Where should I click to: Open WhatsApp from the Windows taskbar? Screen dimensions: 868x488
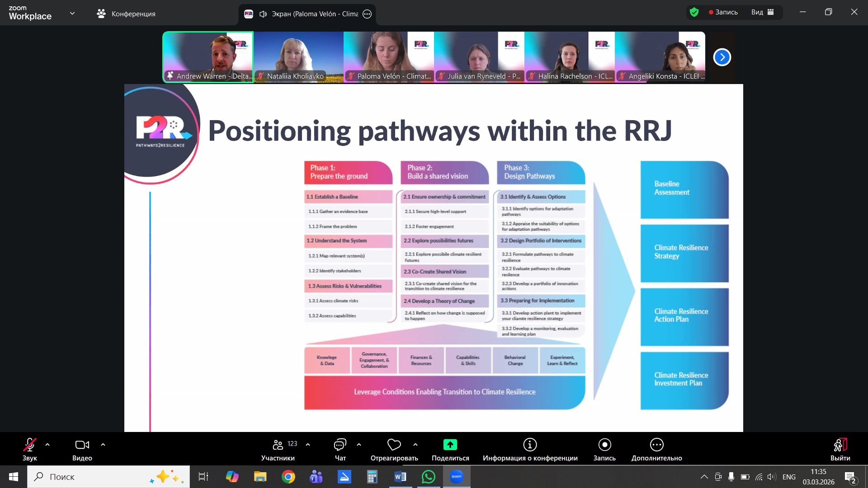(428, 477)
